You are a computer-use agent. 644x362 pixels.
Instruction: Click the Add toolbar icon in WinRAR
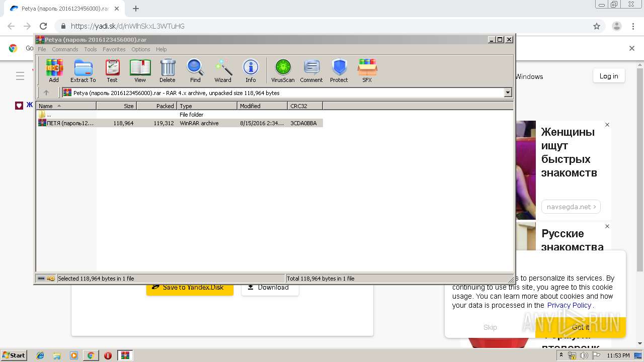[54, 70]
